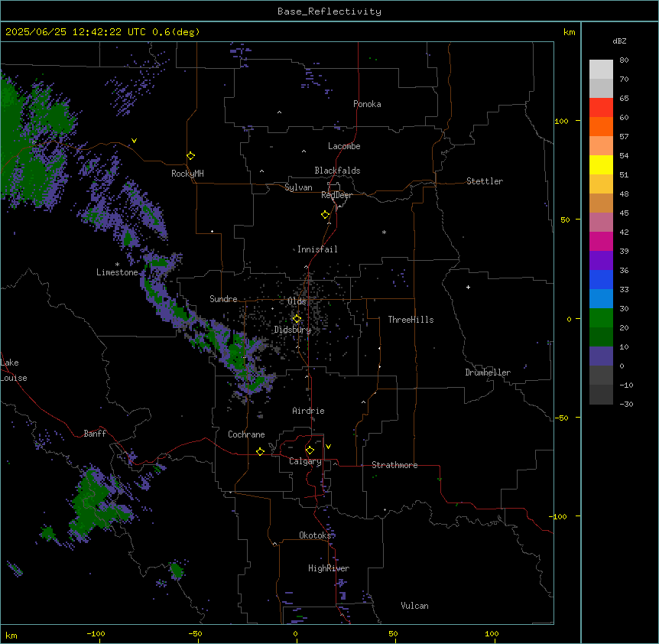Click the Innisfail city label
Image resolution: width=659 pixels, height=644 pixels.
pyautogui.click(x=317, y=249)
